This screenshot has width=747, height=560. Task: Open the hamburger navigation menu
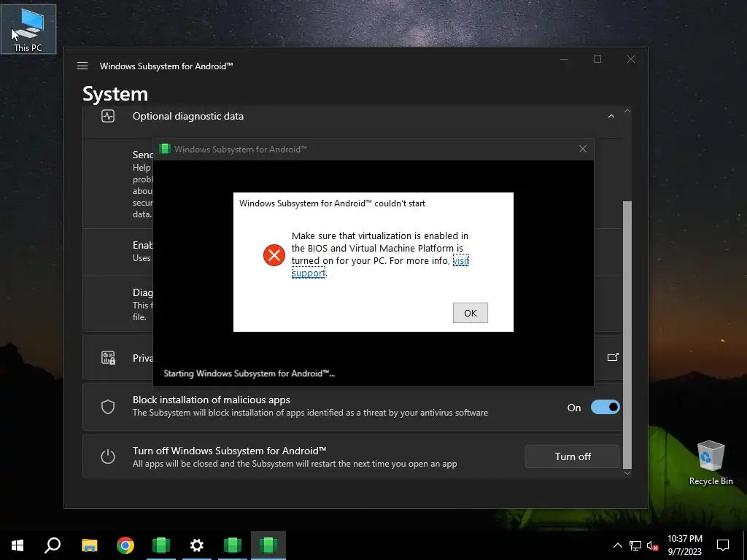[82, 66]
